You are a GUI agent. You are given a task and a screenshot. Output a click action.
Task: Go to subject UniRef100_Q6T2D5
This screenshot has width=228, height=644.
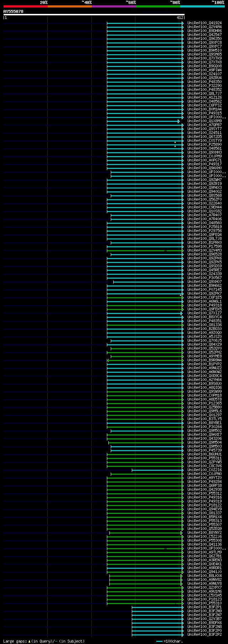pos(204,137)
